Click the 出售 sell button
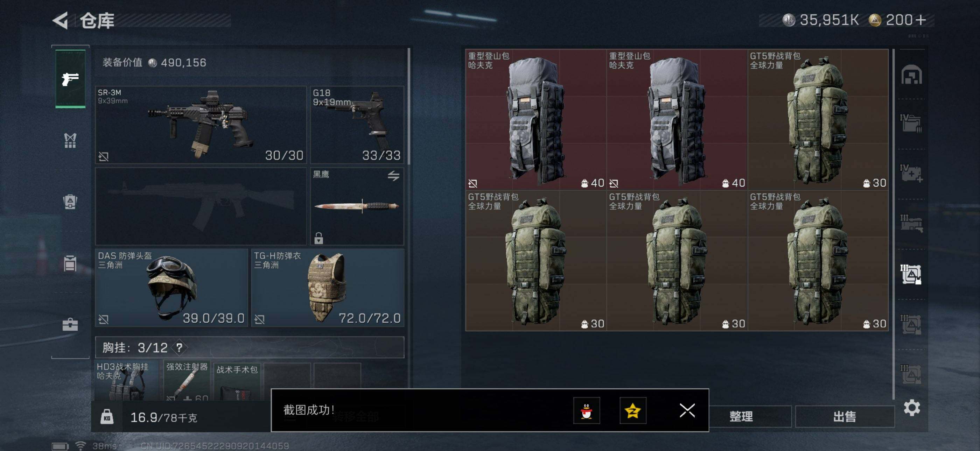The width and height of the screenshot is (980, 451). (x=845, y=416)
